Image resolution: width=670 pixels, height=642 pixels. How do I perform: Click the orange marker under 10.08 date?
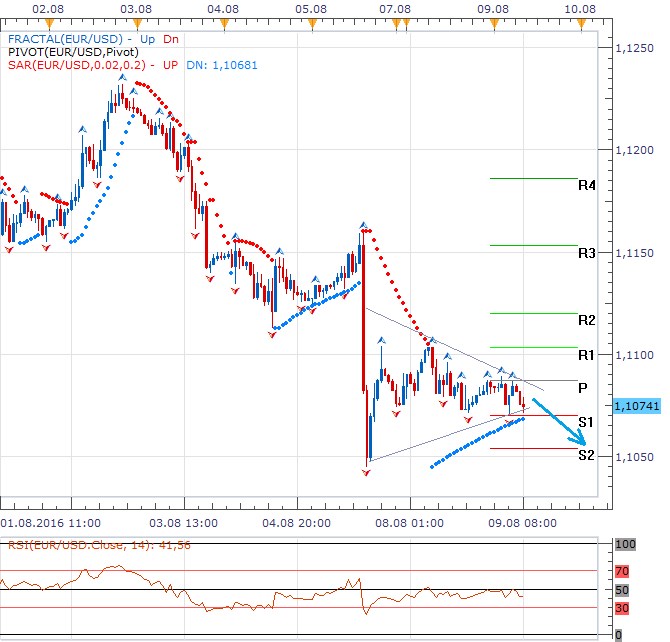click(x=580, y=22)
